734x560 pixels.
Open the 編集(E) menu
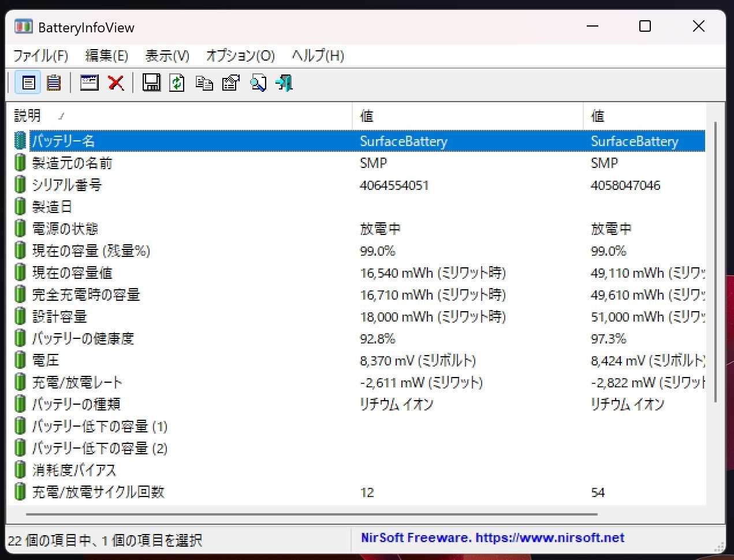(106, 56)
